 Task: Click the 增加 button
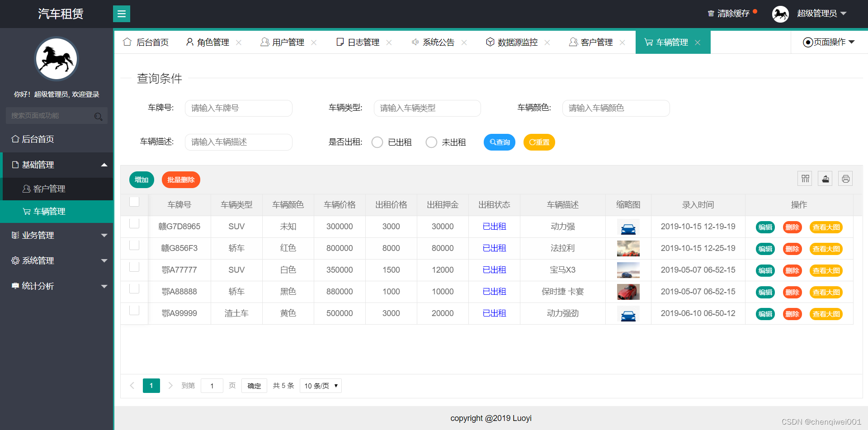141,180
